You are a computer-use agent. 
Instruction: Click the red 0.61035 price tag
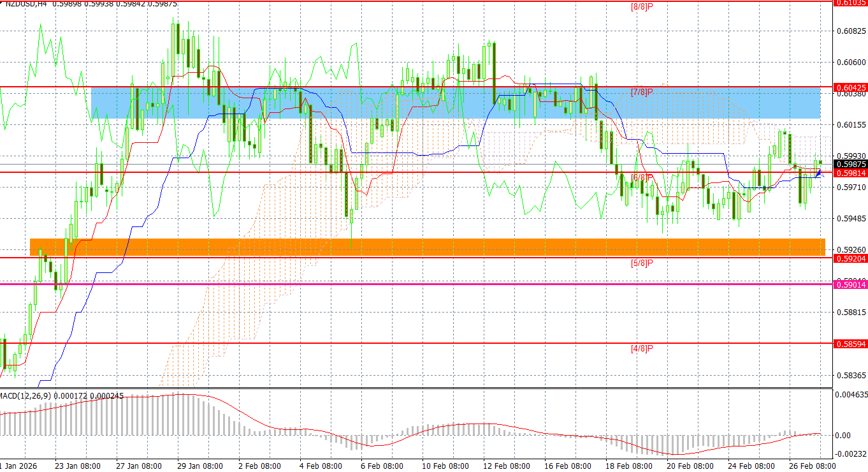850,3
